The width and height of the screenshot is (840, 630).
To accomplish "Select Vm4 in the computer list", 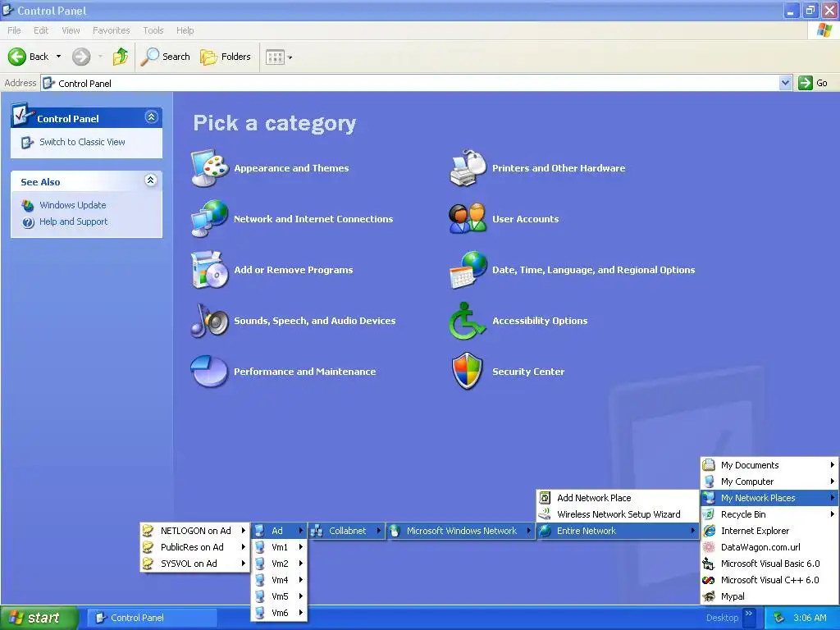I will click(x=279, y=580).
